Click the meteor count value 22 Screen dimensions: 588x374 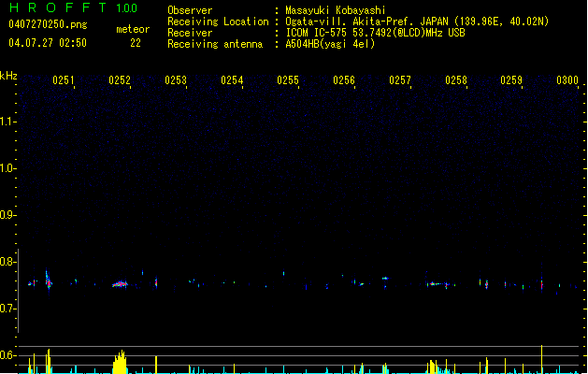136,43
